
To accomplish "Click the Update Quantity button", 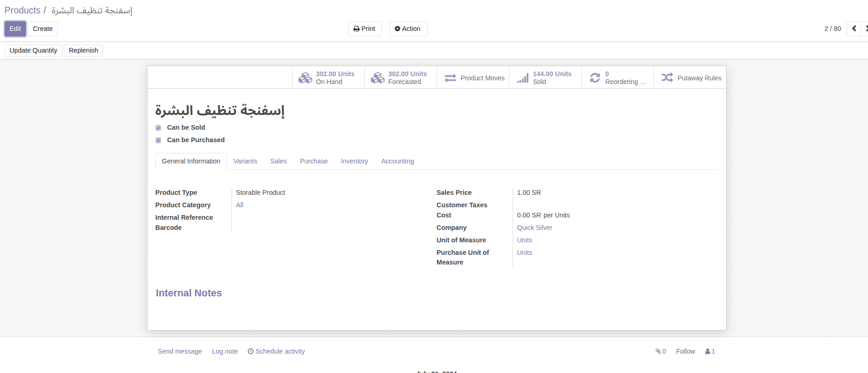I will pos(33,50).
